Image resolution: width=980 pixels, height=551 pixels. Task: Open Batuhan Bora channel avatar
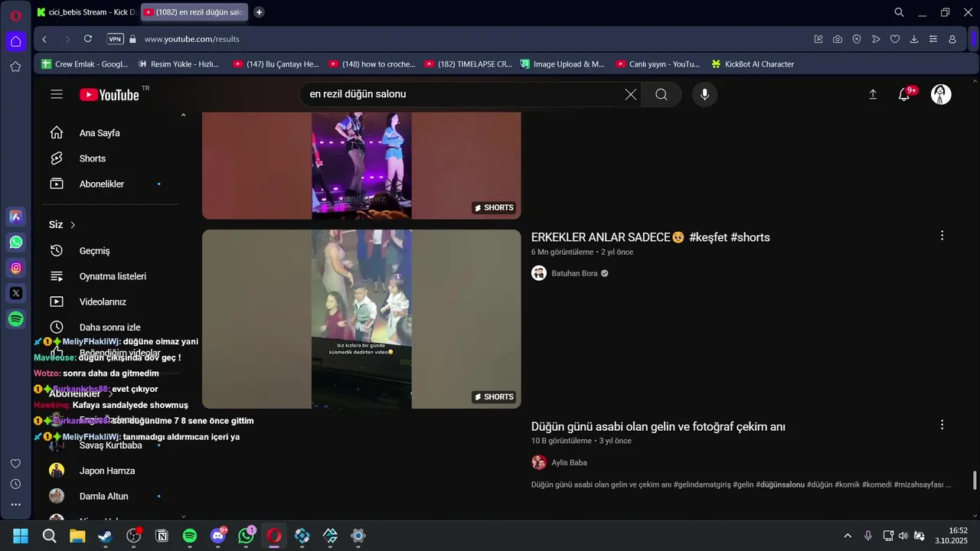(539, 273)
